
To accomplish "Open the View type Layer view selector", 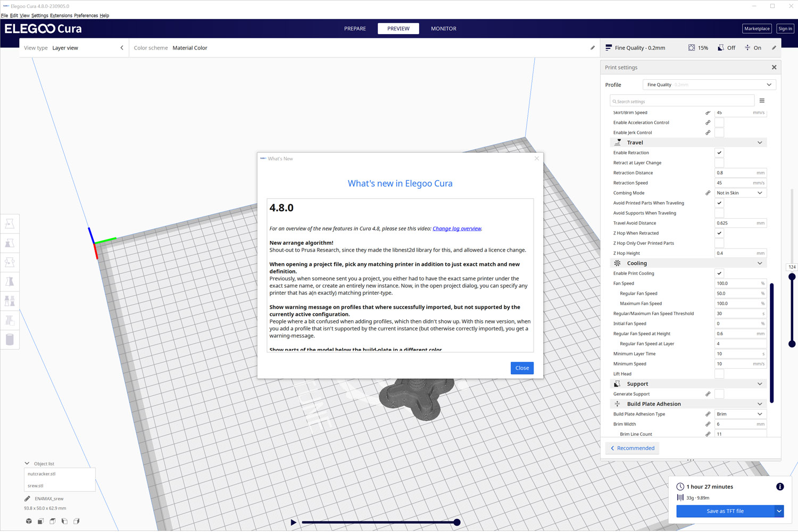I will [x=74, y=48].
